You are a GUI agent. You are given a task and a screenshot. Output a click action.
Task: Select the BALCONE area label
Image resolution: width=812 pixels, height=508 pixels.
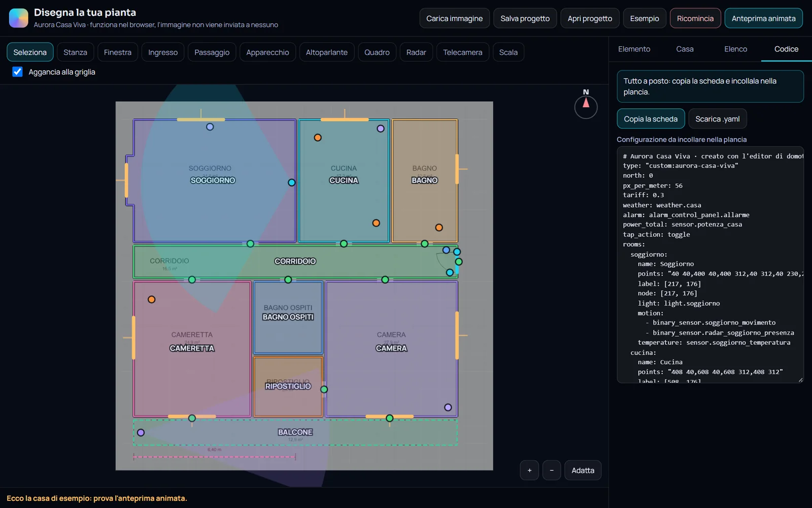(295, 432)
